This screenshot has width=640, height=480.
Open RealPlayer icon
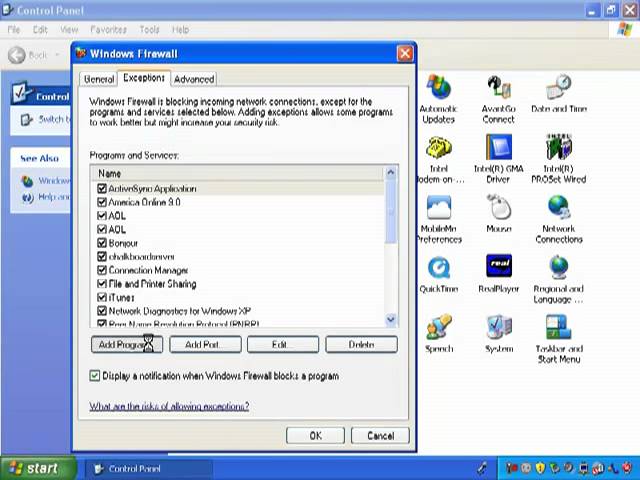[x=499, y=266]
